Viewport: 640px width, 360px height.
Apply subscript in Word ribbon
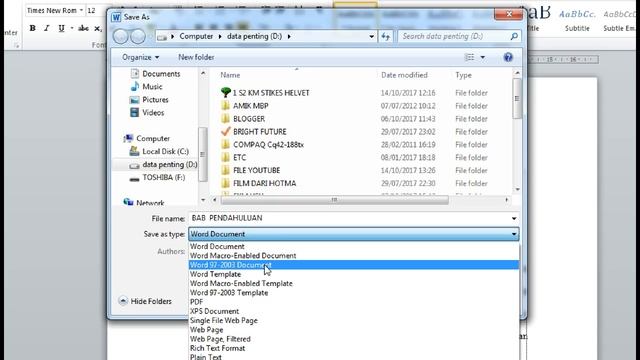pos(98,28)
